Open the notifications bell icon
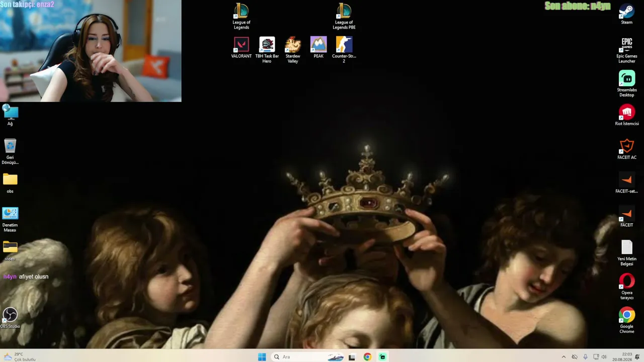 tap(637, 357)
